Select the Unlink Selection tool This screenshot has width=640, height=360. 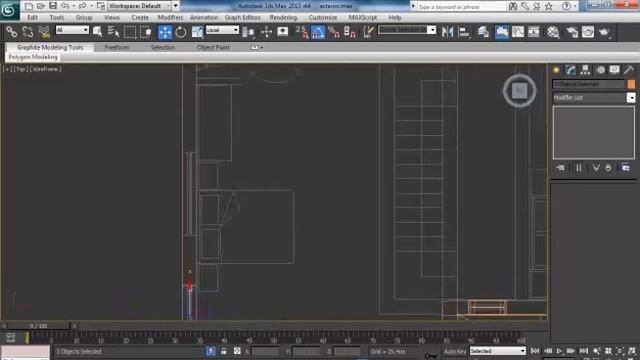(27, 32)
